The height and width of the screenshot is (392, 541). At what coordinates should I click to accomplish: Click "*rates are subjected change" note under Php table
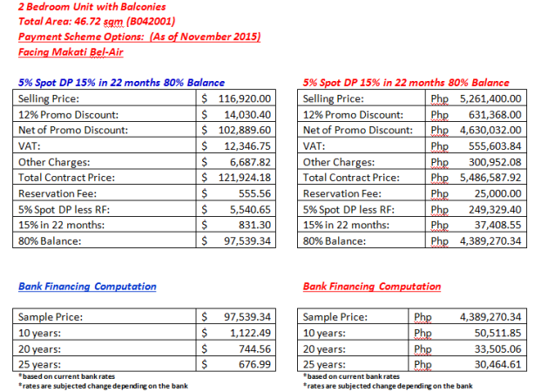pos(388,386)
